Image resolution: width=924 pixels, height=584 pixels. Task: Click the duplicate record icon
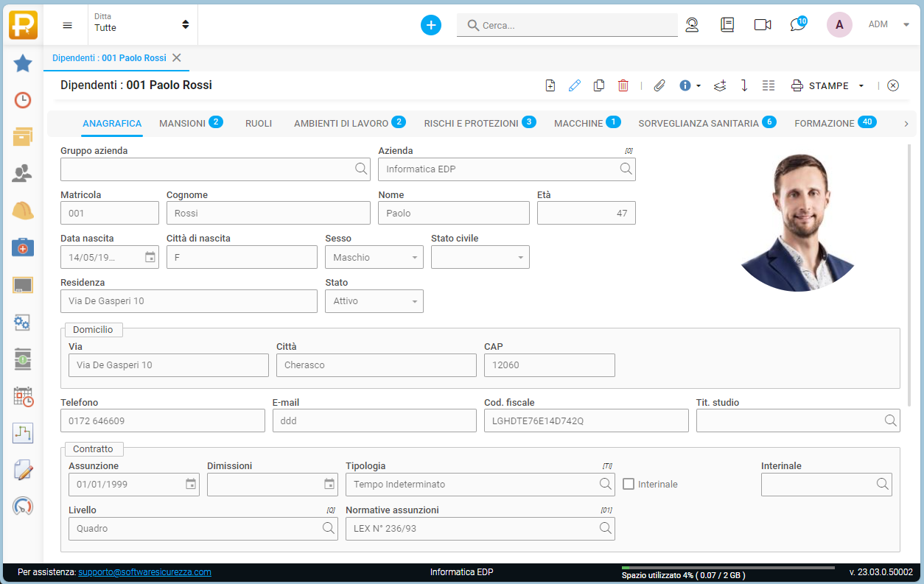[599, 85]
